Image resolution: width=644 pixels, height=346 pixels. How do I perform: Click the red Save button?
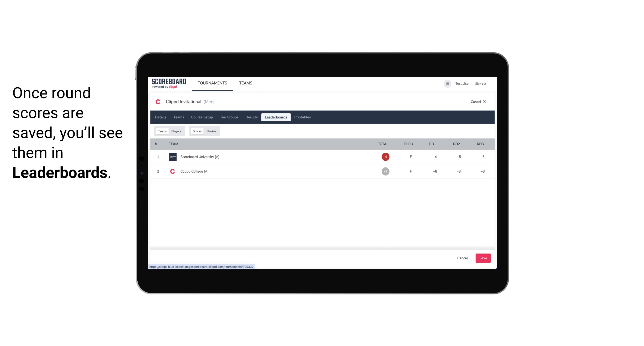483,258
